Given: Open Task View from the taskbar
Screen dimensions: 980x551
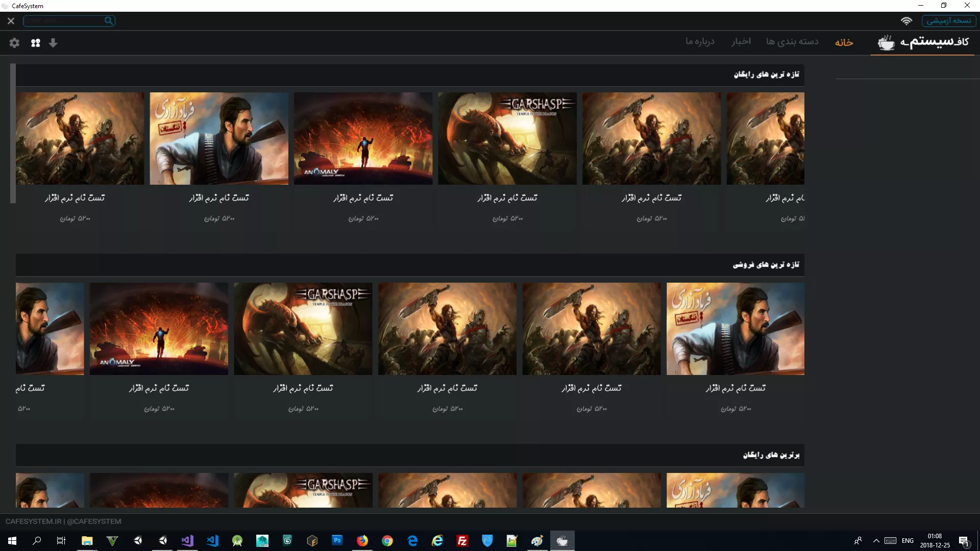Looking at the screenshot, I should tap(61, 541).
